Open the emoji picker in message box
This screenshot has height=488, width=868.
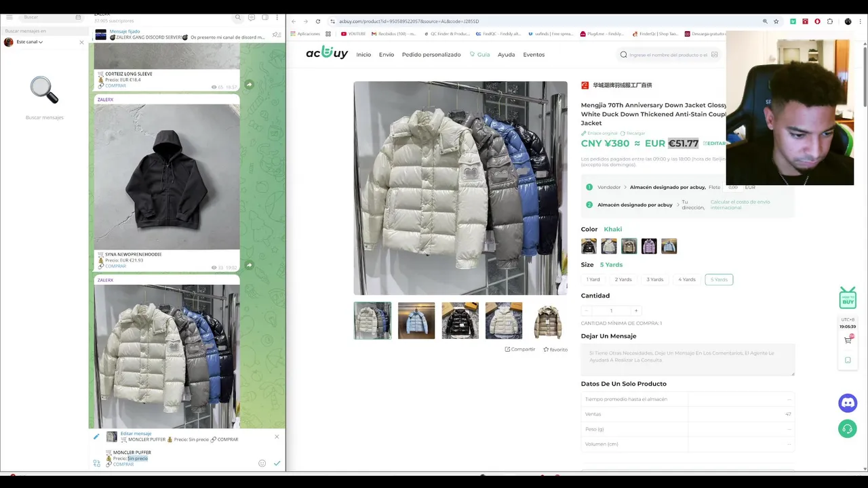tap(262, 464)
